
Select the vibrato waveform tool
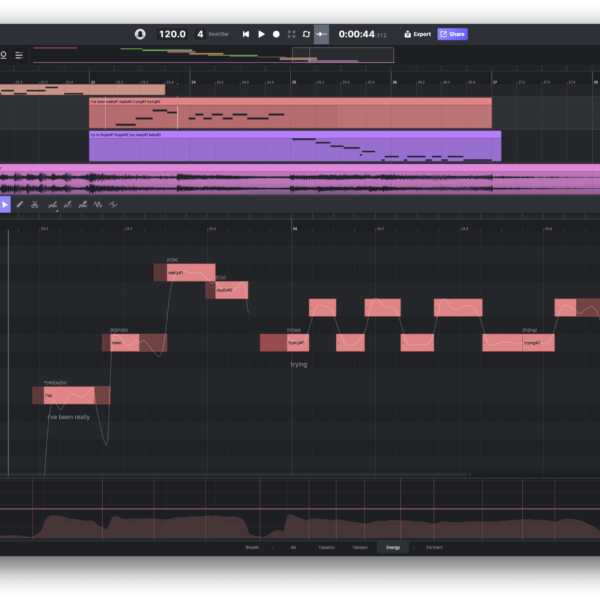click(98, 204)
